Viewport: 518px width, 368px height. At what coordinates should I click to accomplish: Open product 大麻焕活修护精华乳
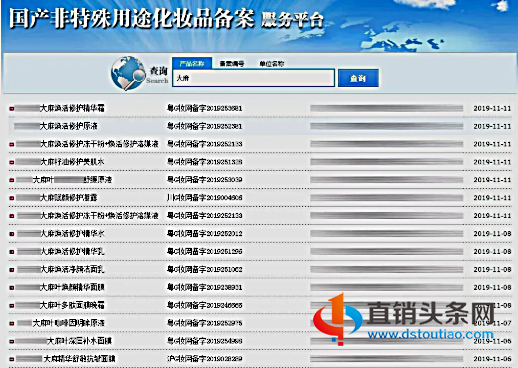click(x=72, y=251)
